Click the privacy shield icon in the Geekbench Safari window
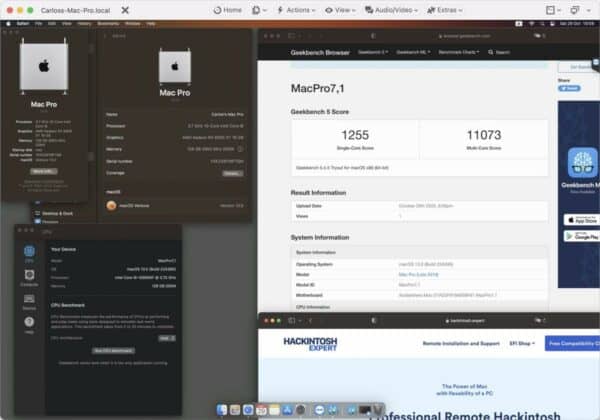 pyautogui.click(x=373, y=36)
